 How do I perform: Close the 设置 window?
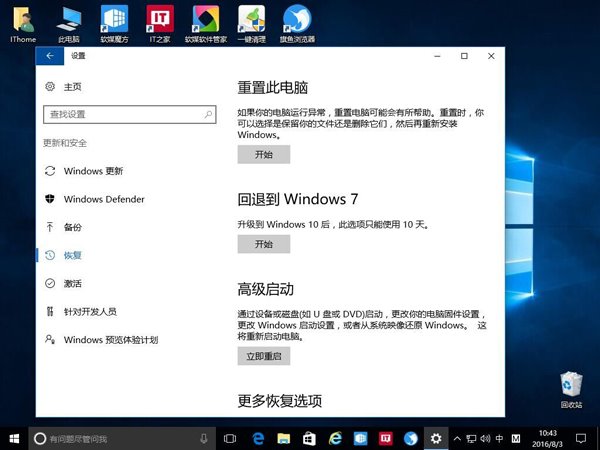click(x=491, y=56)
